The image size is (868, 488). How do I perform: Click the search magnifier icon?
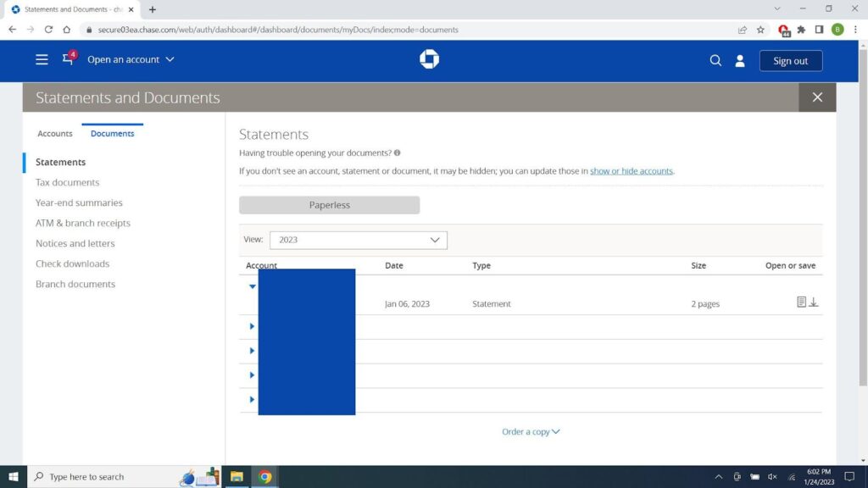[715, 61]
